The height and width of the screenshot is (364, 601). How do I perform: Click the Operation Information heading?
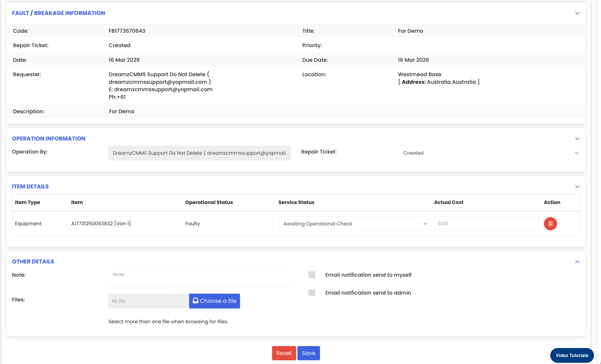point(49,139)
